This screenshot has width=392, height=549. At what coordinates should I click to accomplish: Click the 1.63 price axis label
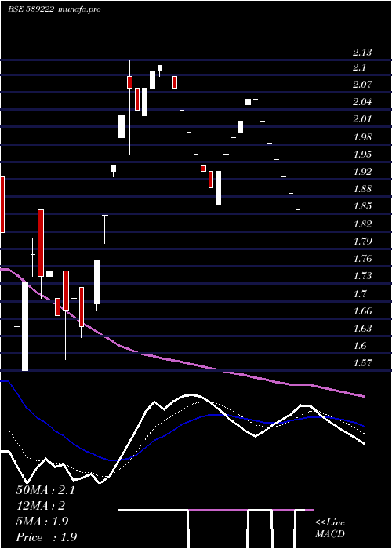pyautogui.click(x=362, y=329)
